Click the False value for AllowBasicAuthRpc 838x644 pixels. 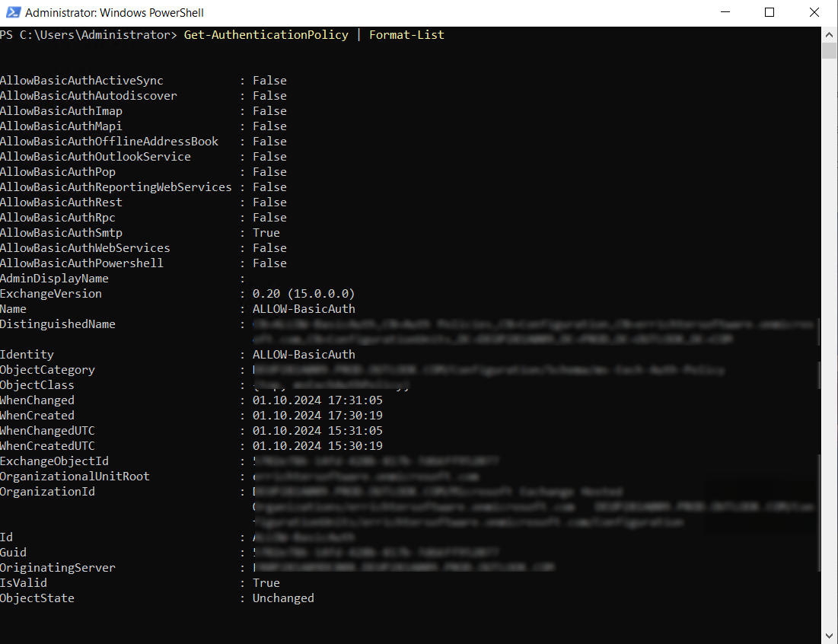tap(270, 218)
